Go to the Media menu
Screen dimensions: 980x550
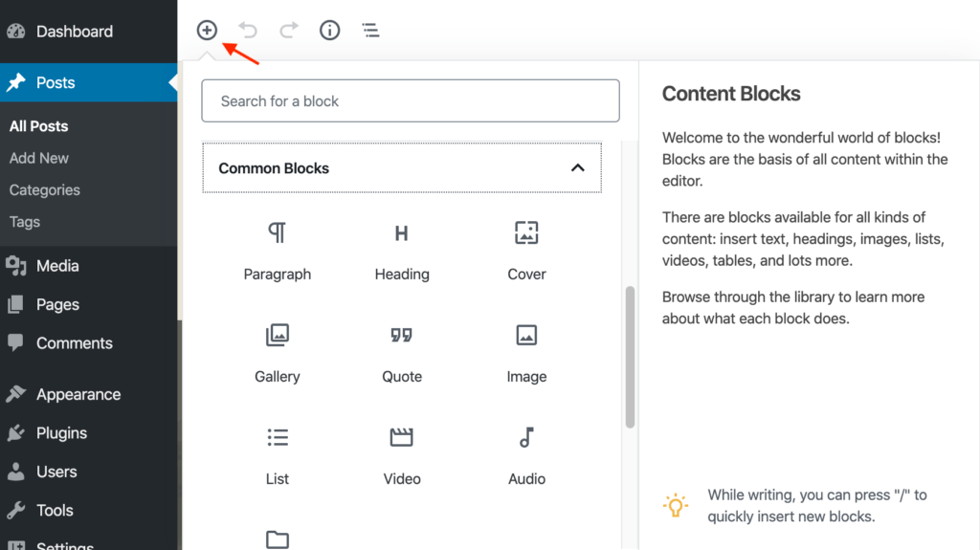click(x=57, y=266)
